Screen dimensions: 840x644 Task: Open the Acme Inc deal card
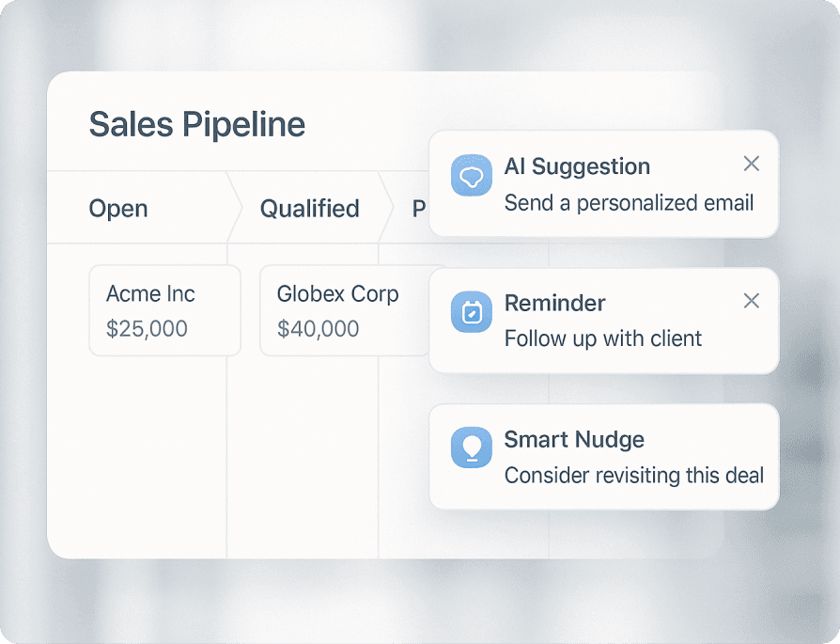pyautogui.click(x=164, y=310)
